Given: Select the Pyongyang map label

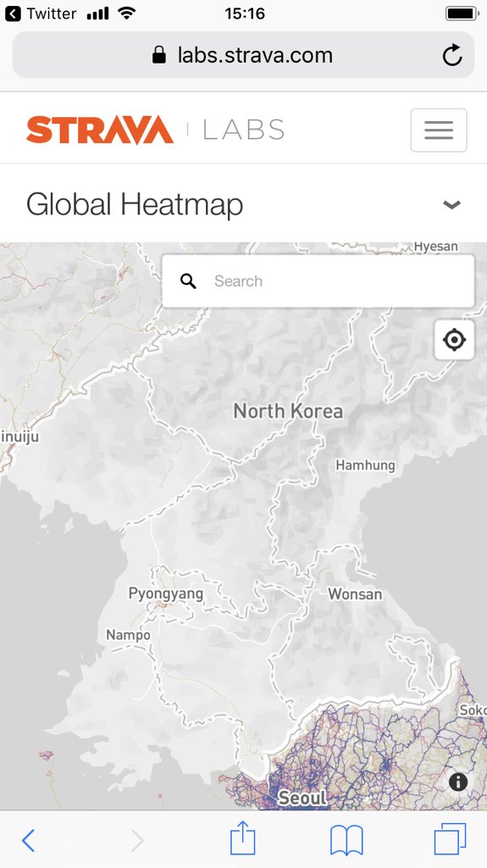Looking at the screenshot, I should pos(165,594).
